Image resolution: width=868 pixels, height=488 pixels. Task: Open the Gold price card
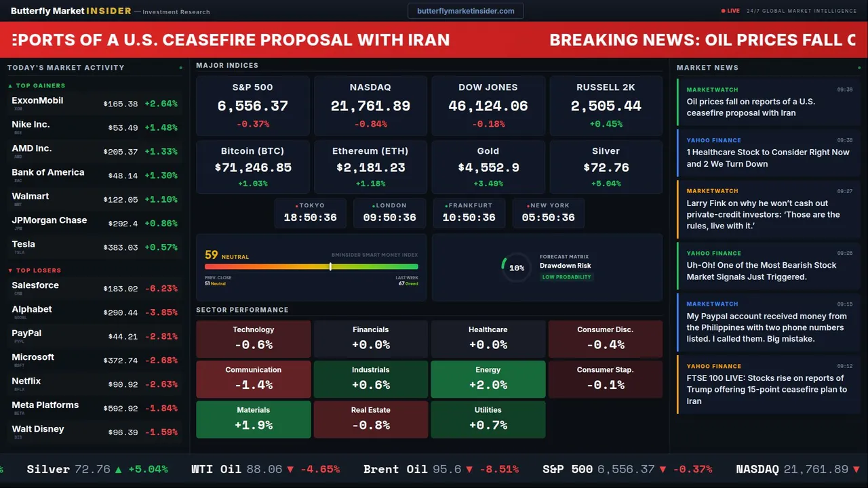488,167
